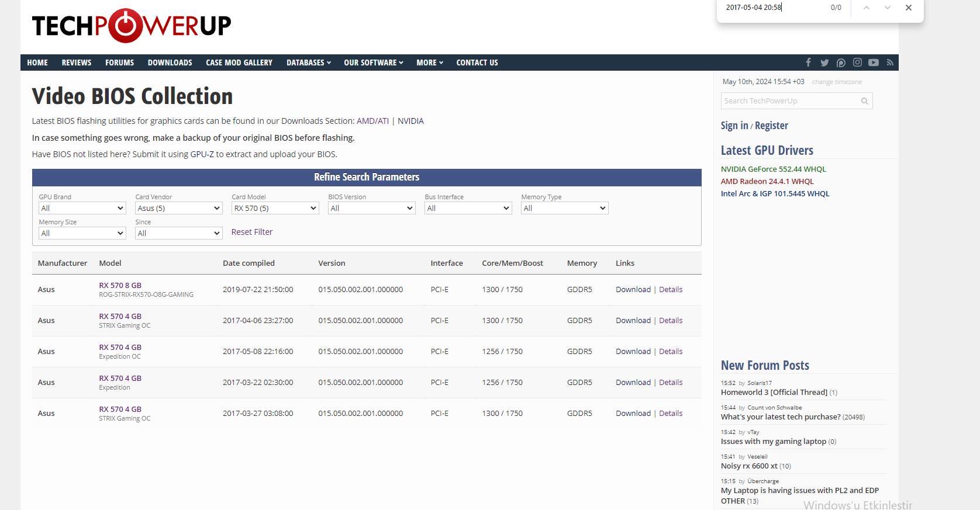Open the Since dropdown
This screenshot has height=510, width=980.
click(x=179, y=233)
